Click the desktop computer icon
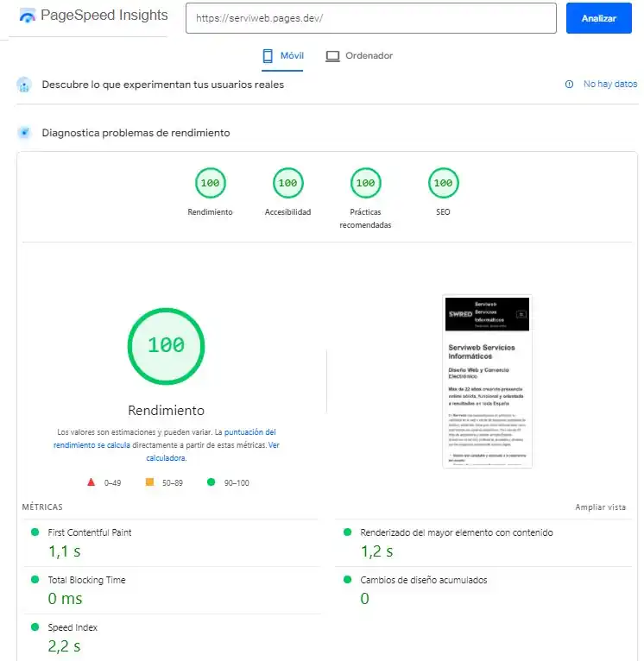 click(332, 56)
